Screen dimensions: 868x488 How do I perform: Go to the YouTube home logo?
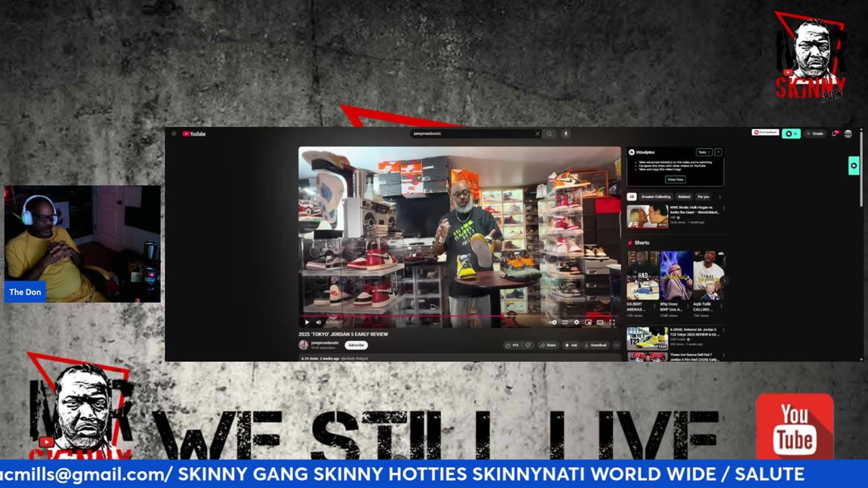pyautogui.click(x=194, y=134)
